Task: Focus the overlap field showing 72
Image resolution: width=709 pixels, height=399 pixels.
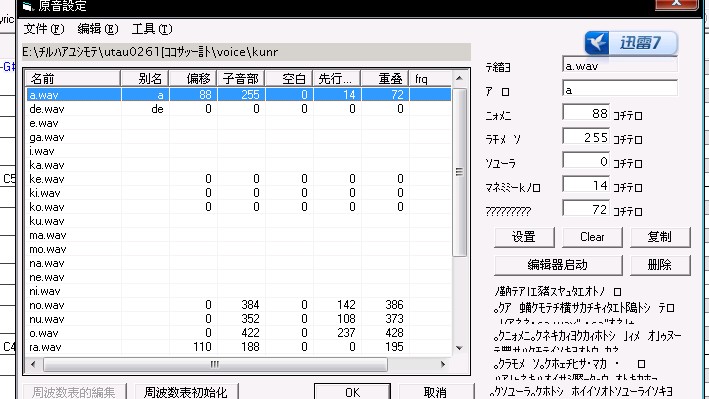Action: (x=586, y=209)
